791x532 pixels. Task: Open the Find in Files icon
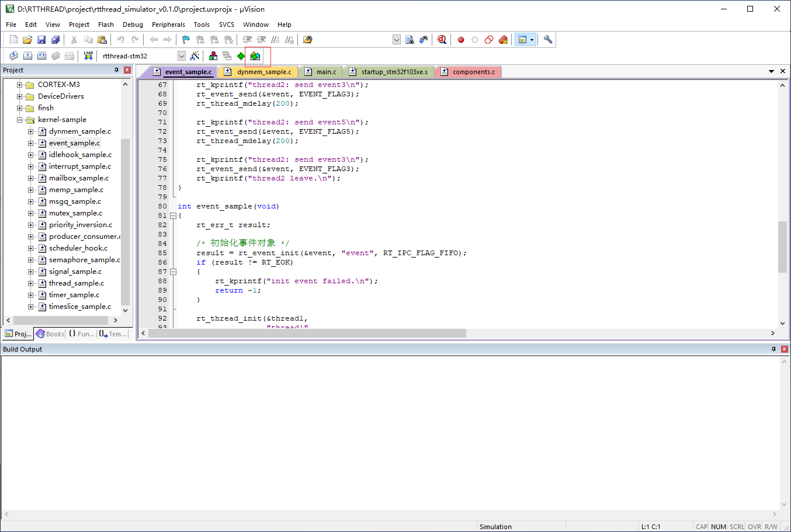click(308, 40)
